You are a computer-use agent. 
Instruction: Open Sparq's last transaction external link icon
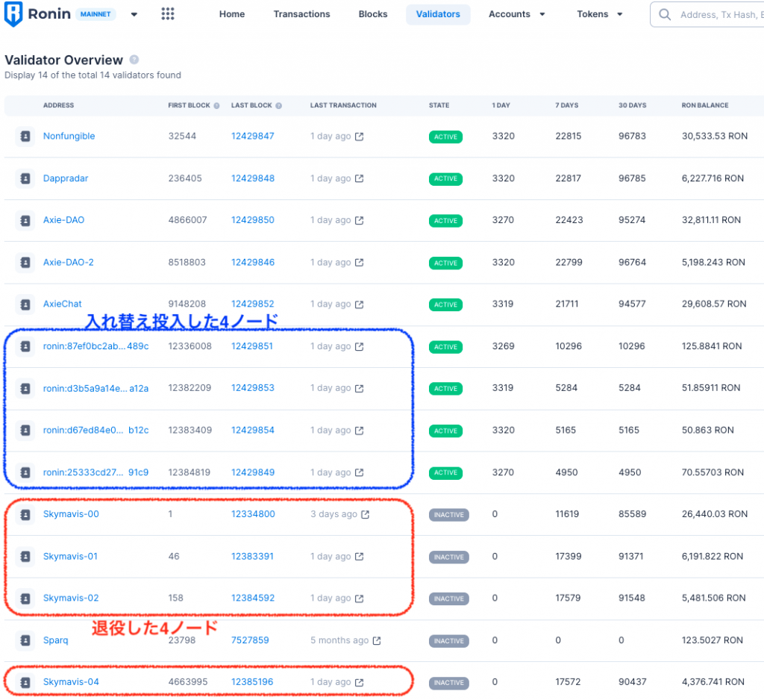click(x=377, y=640)
